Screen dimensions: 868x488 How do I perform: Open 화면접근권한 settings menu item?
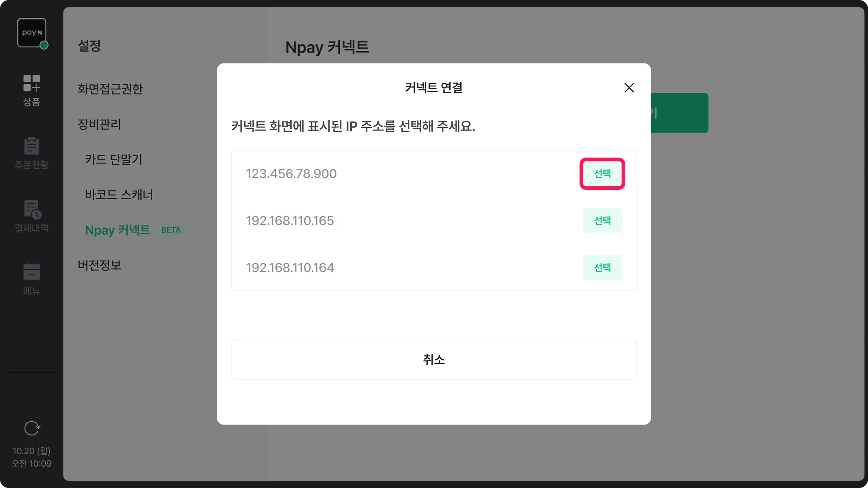coord(110,89)
